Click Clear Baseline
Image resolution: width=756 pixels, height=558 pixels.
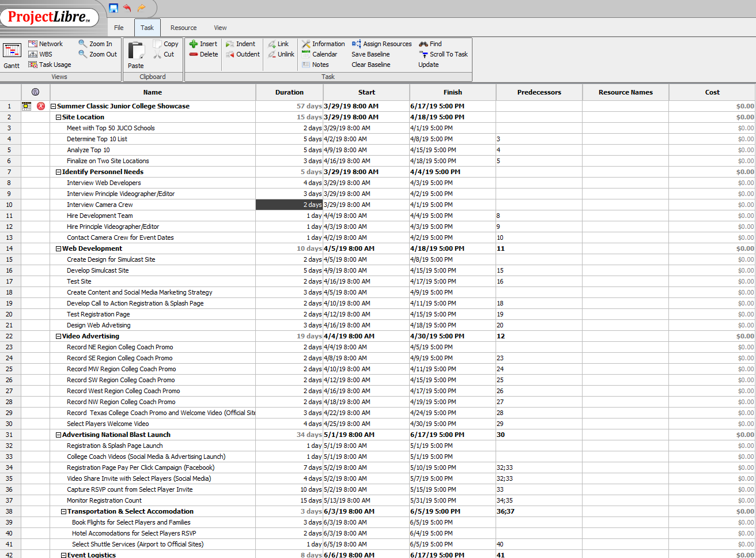(371, 65)
